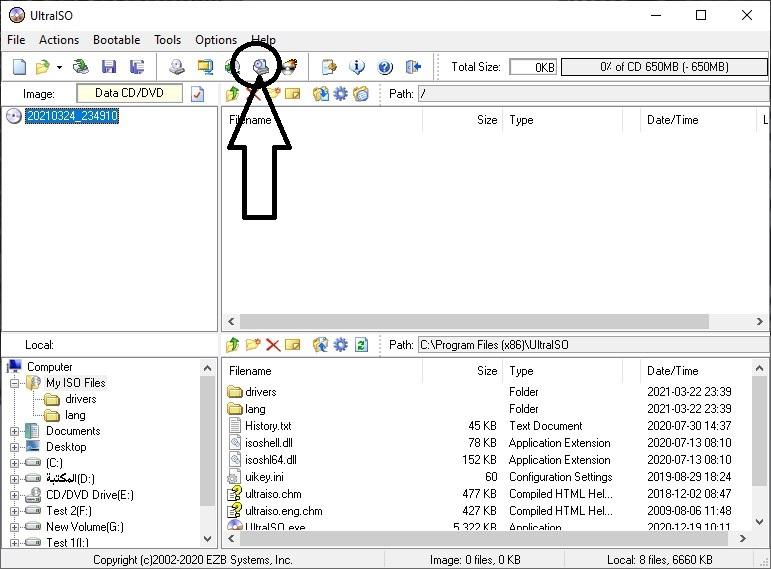
Task: Sort image list by Date/Time header
Action: pyautogui.click(x=697, y=120)
